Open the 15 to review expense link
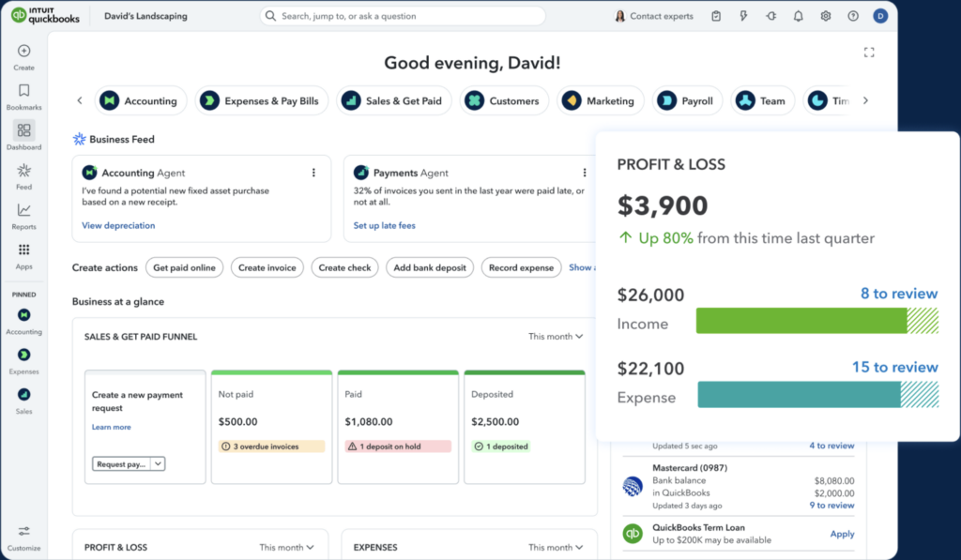The height and width of the screenshot is (560, 961). click(894, 367)
